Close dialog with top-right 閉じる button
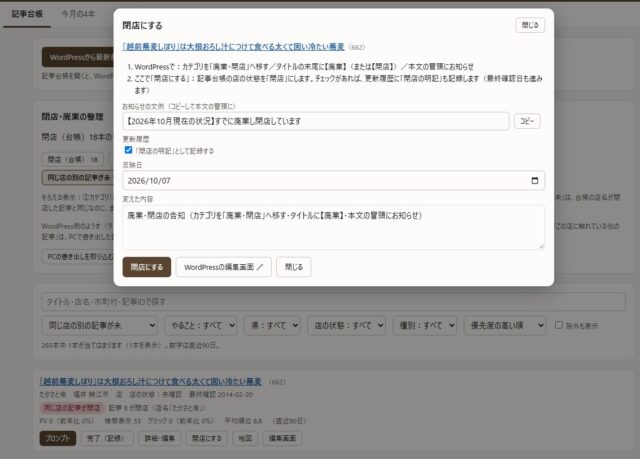The image size is (640, 459). (530, 25)
